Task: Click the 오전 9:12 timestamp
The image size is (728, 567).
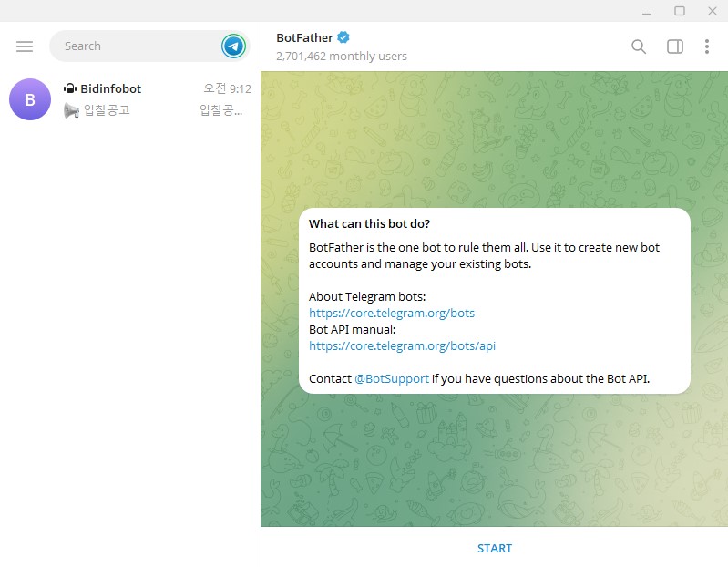Action: [x=228, y=88]
